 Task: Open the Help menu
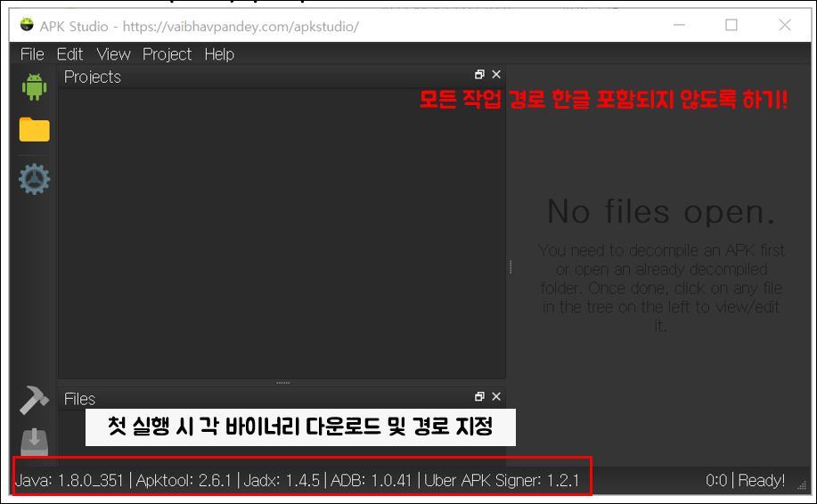[219, 54]
